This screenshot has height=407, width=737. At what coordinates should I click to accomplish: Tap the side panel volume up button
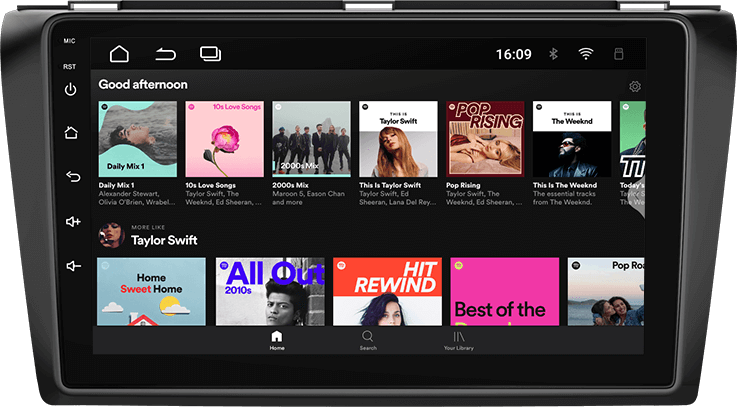[x=73, y=221]
